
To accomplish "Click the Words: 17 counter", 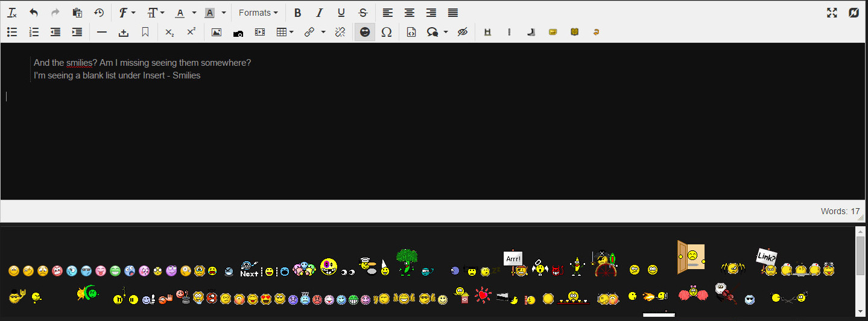I will tap(840, 211).
